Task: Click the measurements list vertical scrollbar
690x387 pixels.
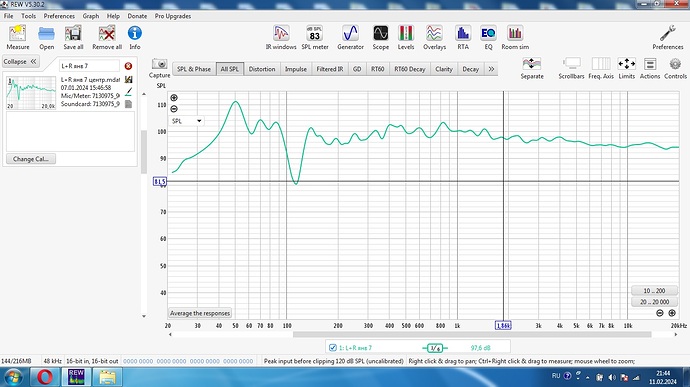Action: (x=143, y=152)
